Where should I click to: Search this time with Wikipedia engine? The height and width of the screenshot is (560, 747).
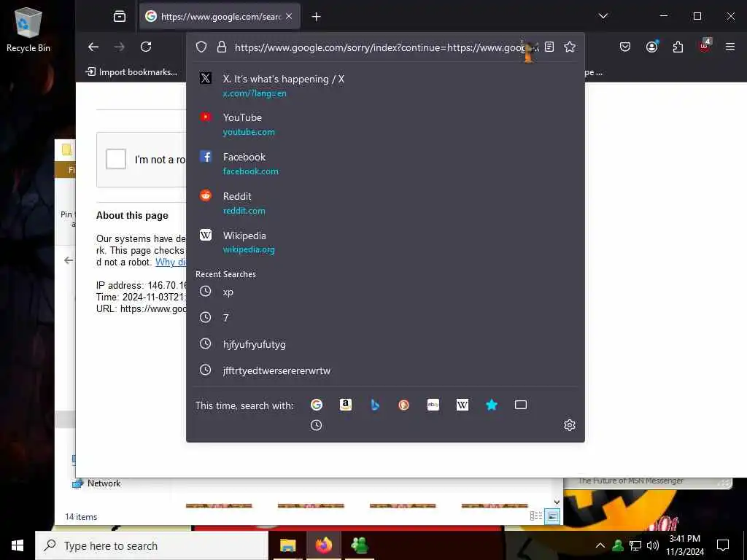click(x=462, y=405)
